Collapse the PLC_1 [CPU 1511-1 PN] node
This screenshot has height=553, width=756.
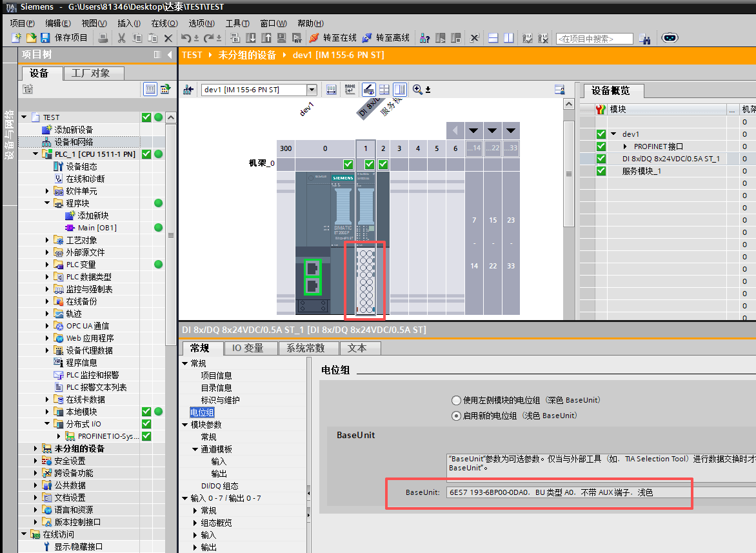[x=35, y=154]
